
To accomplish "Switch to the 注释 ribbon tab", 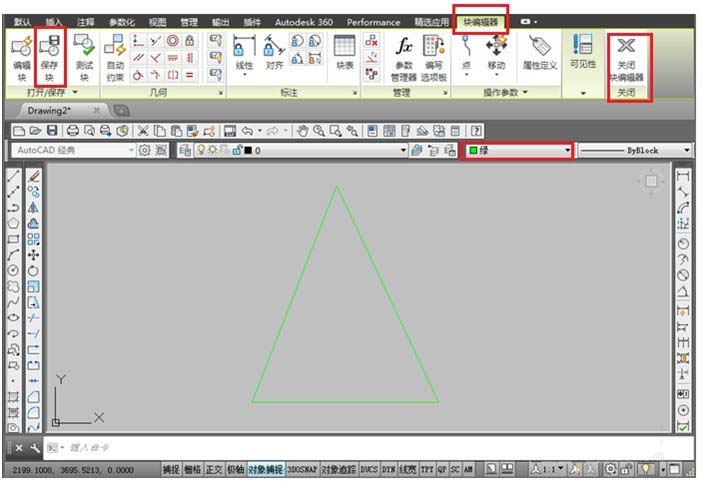I will point(86,22).
